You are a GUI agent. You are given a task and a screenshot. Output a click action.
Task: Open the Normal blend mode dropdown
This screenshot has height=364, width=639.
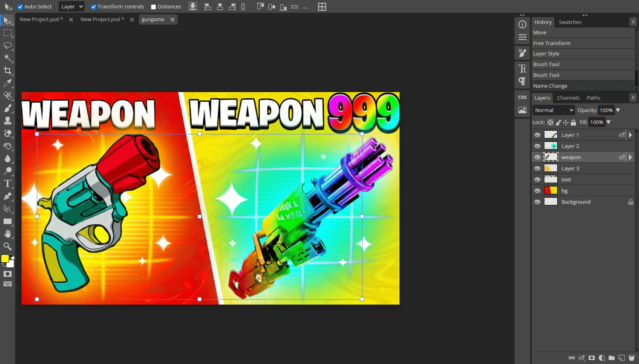click(x=554, y=110)
